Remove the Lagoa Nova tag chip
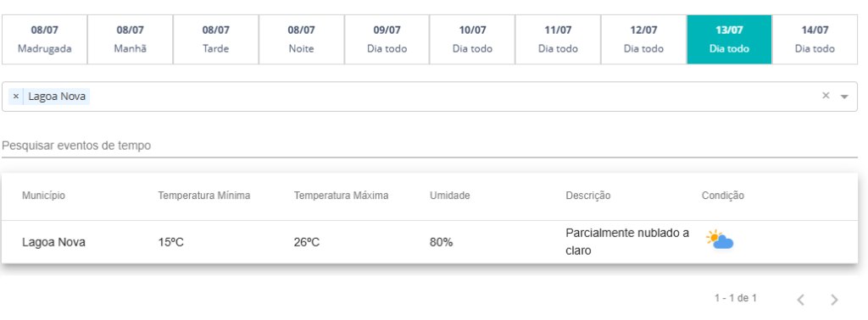This screenshot has width=868, height=320. point(16,97)
